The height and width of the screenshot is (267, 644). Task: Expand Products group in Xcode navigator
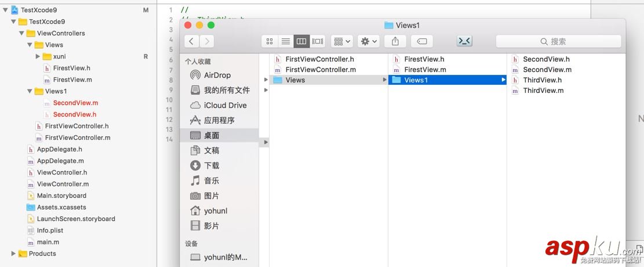tap(13, 254)
